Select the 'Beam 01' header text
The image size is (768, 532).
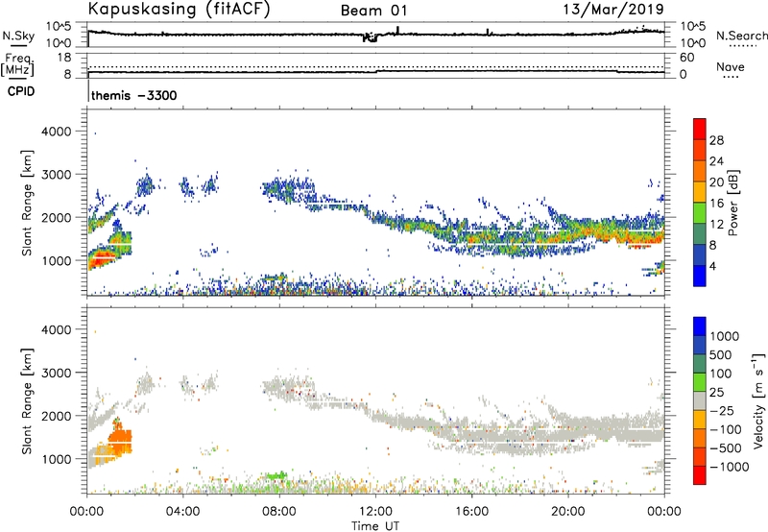(x=373, y=11)
